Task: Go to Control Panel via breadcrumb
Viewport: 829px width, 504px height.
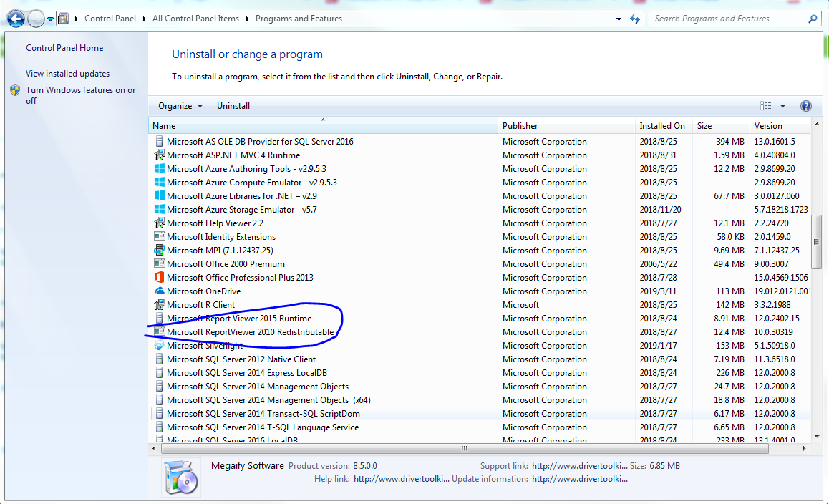Action: point(110,19)
